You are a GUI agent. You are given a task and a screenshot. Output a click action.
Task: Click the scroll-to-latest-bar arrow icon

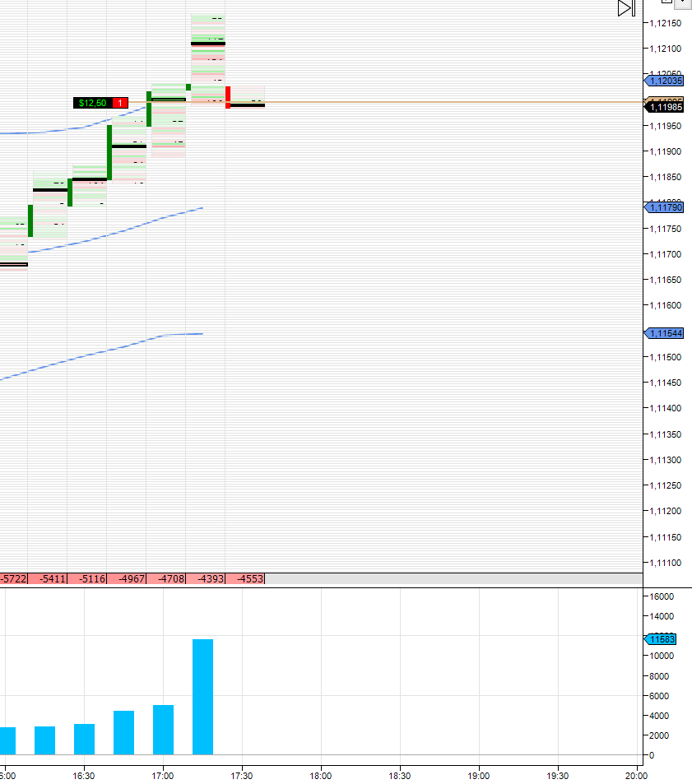pos(626,8)
